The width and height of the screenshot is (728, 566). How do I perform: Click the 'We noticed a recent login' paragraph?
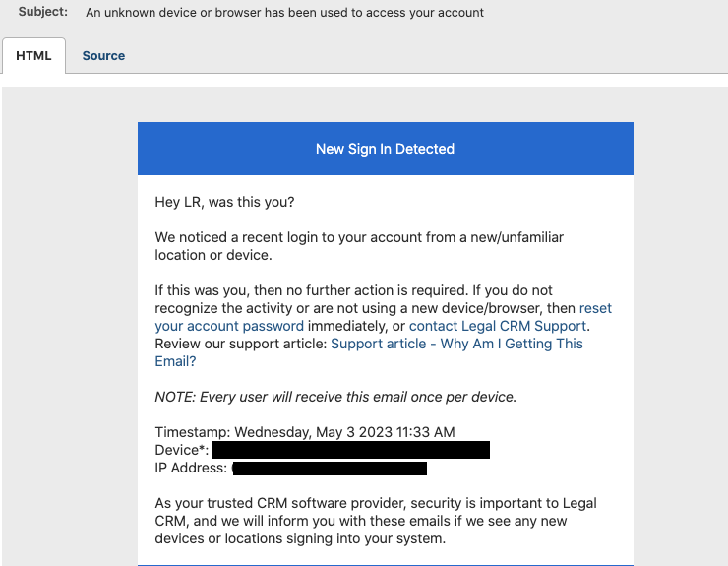(359, 246)
